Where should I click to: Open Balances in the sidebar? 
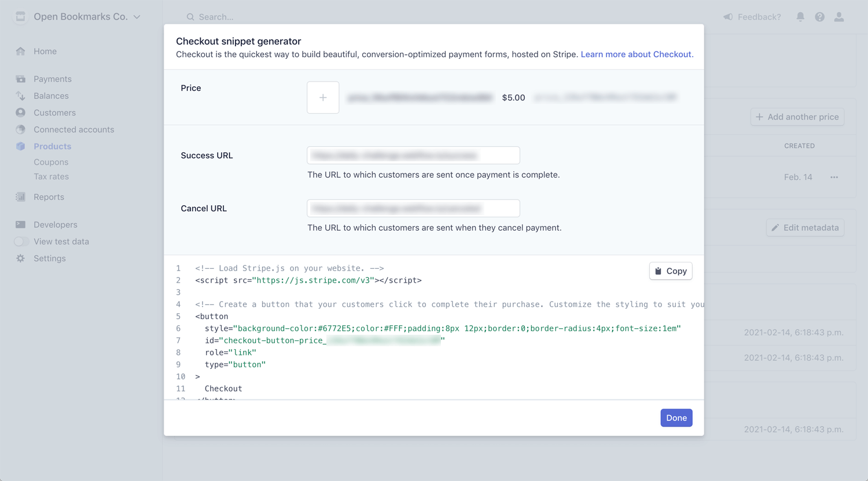pyautogui.click(x=51, y=96)
